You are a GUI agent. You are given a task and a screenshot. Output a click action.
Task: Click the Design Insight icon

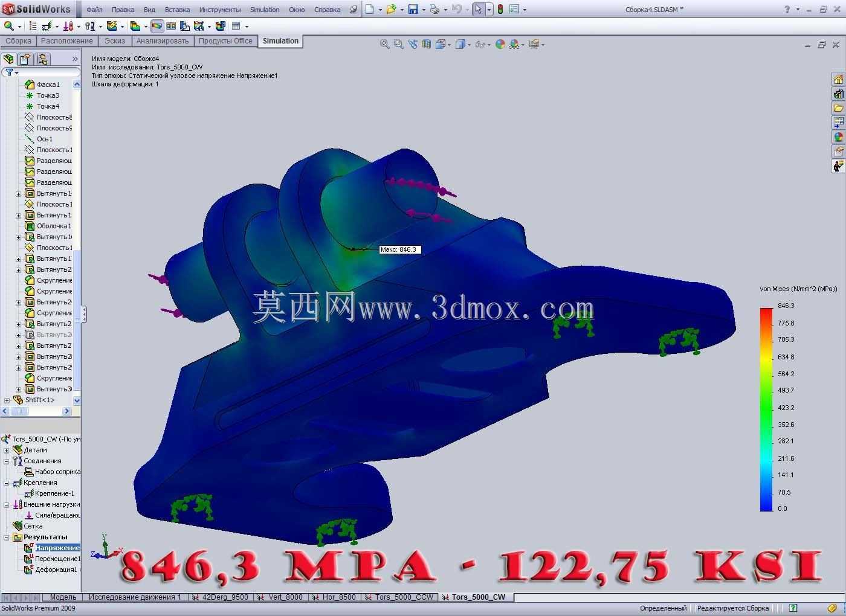click(x=184, y=26)
